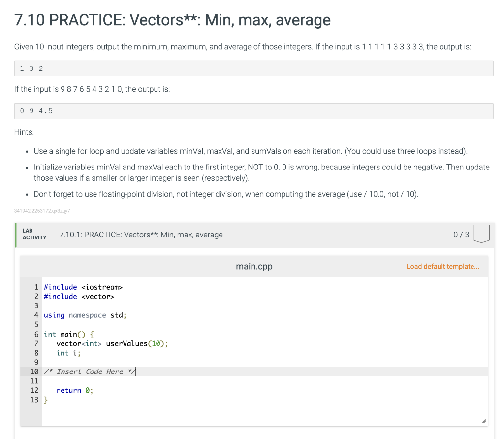Click the LAB ACTIVITY badge
The width and height of the screenshot is (504, 439).
pos(34,234)
